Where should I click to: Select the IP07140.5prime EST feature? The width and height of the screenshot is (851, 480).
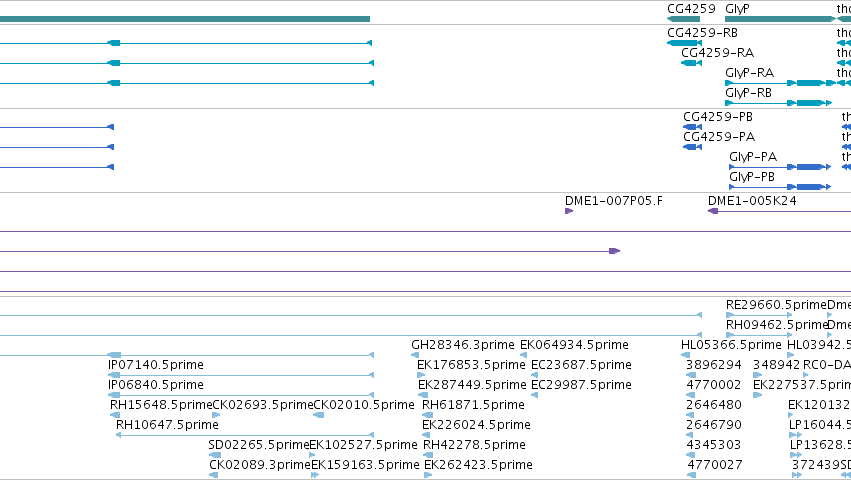click(241, 375)
